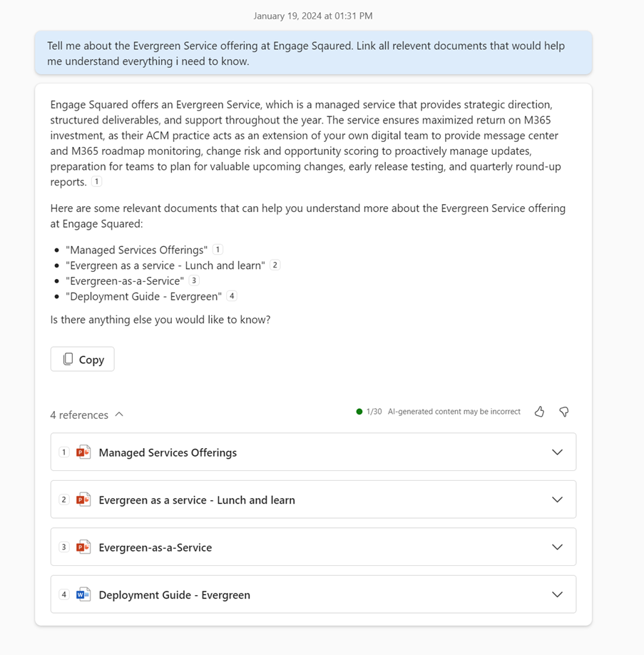Expand the Managed Services Offerings reference
644x655 pixels.
557,452
